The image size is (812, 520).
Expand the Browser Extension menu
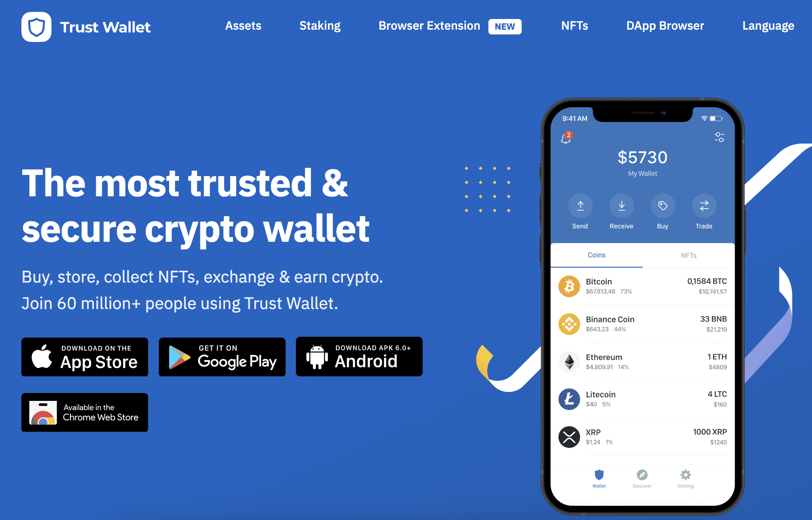[x=429, y=25]
